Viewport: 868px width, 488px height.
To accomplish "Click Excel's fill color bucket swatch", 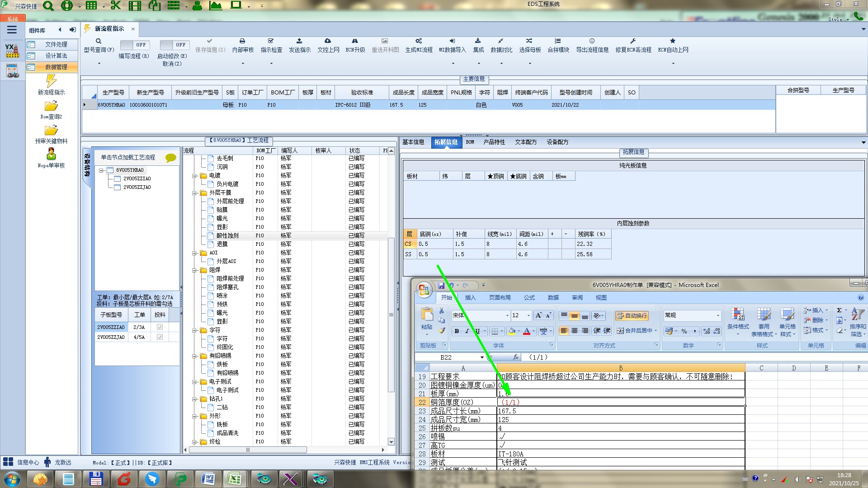I will [x=511, y=331].
